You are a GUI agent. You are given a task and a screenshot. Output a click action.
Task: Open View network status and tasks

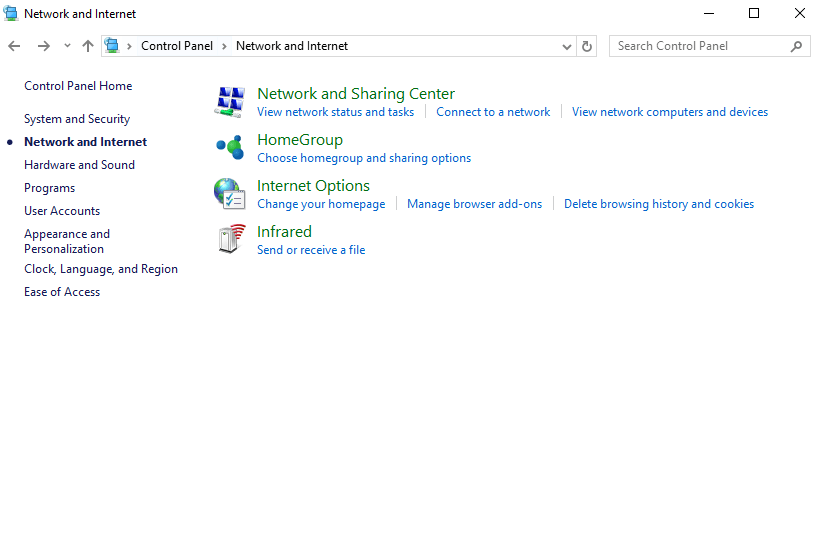[x=335, y=112]
